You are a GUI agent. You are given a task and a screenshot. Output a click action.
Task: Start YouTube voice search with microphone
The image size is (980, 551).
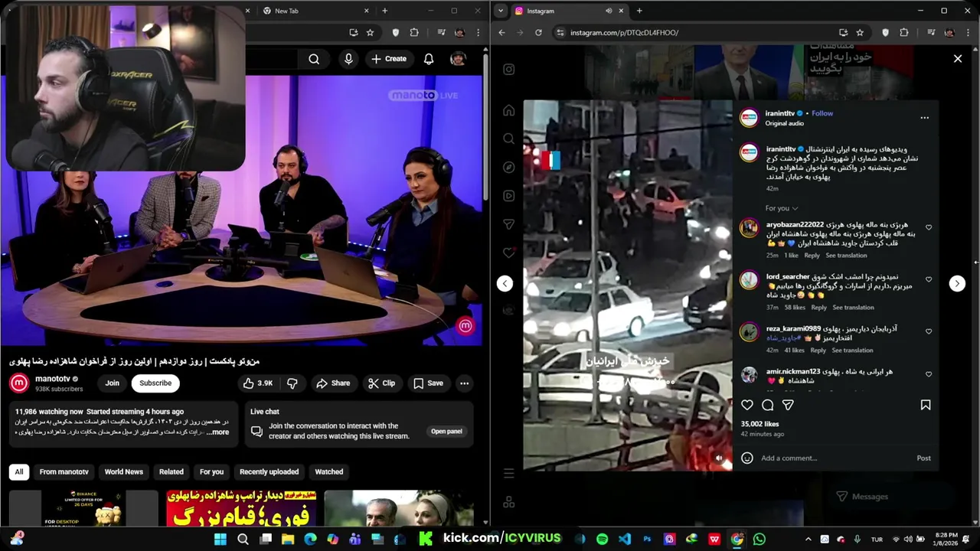(349, 59)
